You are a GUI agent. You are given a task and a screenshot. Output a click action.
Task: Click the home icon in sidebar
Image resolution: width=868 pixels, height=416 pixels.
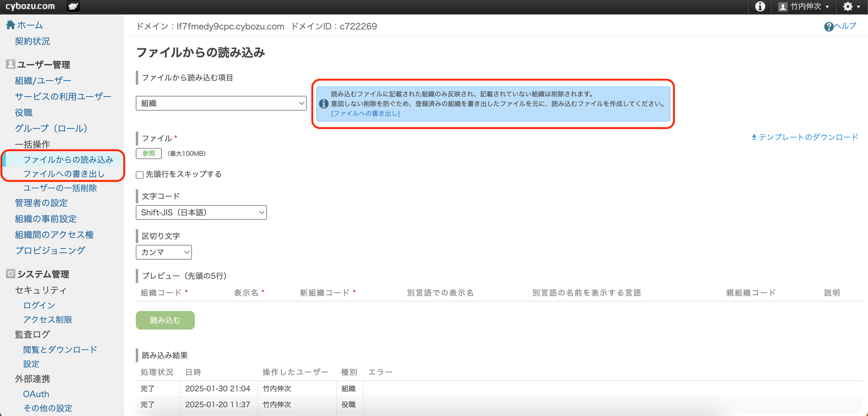(11, 25)
